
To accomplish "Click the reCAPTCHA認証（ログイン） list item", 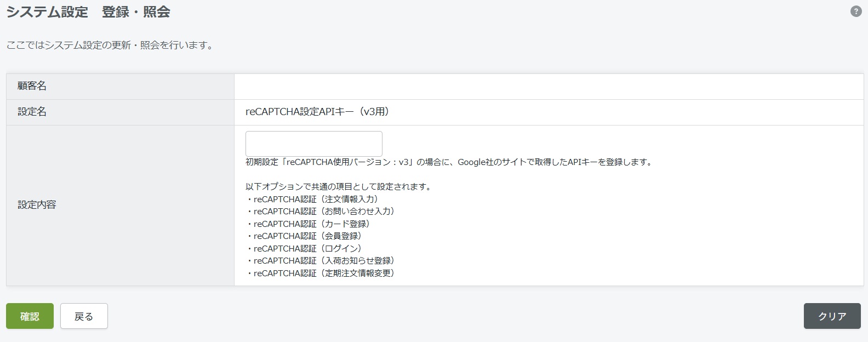I will point(306,249).
